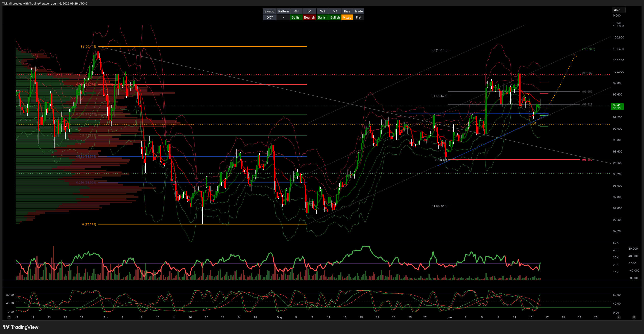Click the May label on time axis
This screenshot has height=334, width=644.
[279, 317]
